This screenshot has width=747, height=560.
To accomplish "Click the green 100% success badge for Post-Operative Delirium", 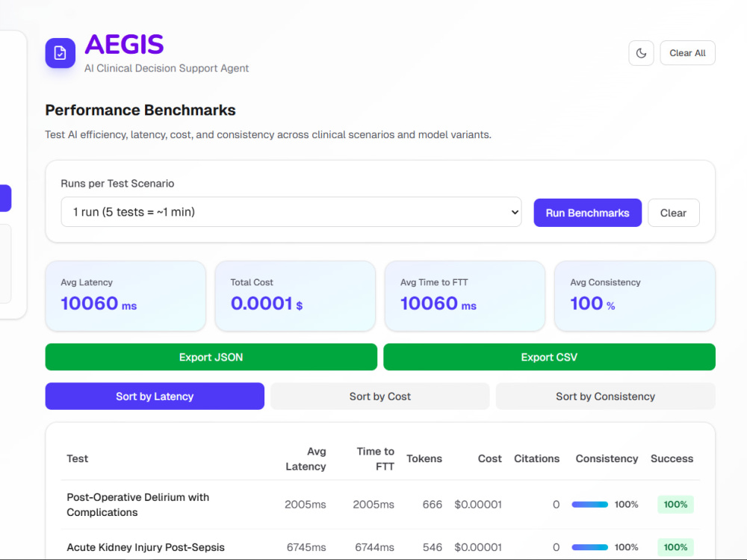I will point(675,504).
